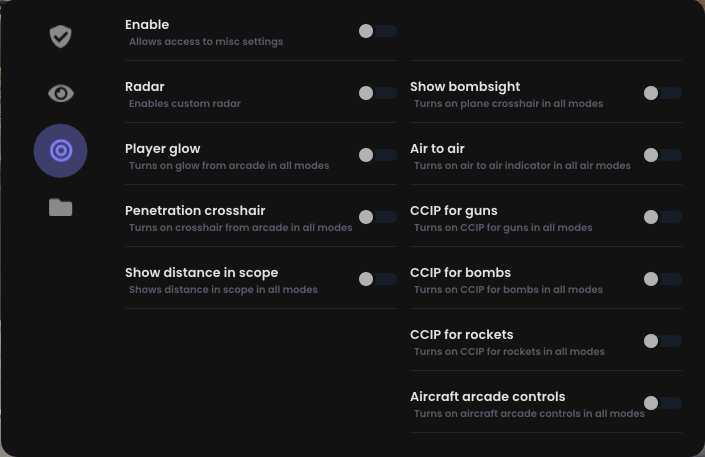Image resolution: width=705 pixels, height=457 pixels.
Task: Open the eye visuals tab in sidebar
Action: coord(61,93)
